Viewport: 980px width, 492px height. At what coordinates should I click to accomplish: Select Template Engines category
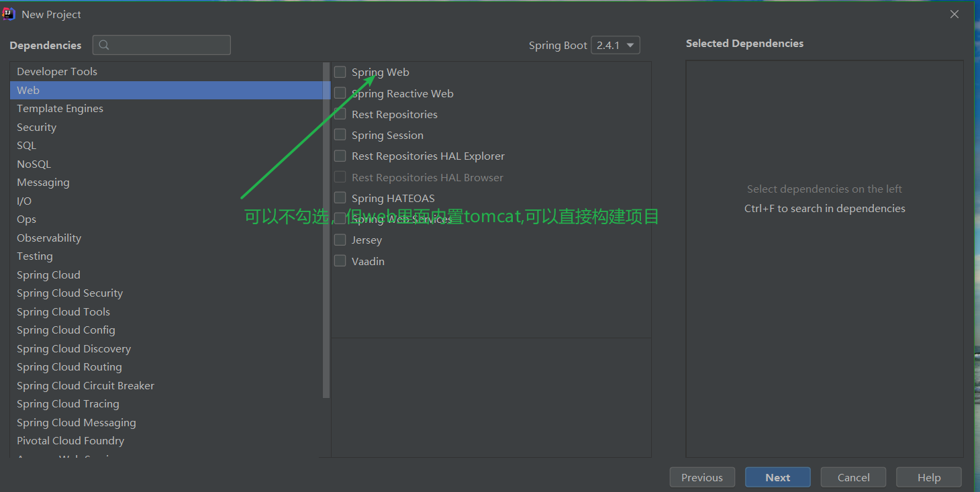click(166, 109)
